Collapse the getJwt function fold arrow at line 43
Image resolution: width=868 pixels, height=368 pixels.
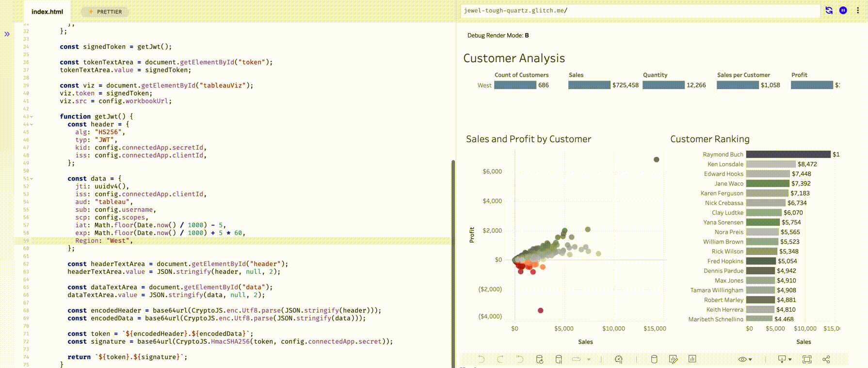32,117
